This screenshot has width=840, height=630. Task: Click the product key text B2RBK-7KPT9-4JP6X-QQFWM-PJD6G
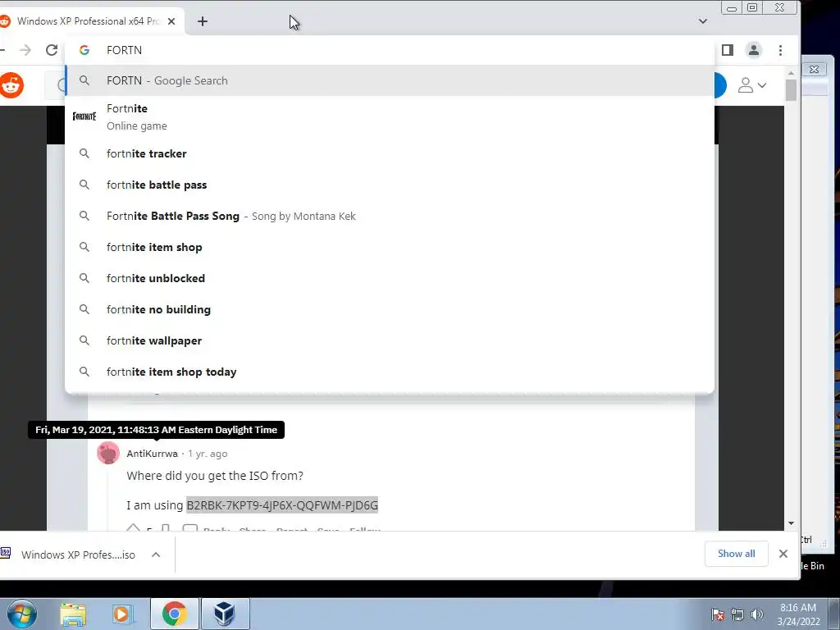[282, 505]
